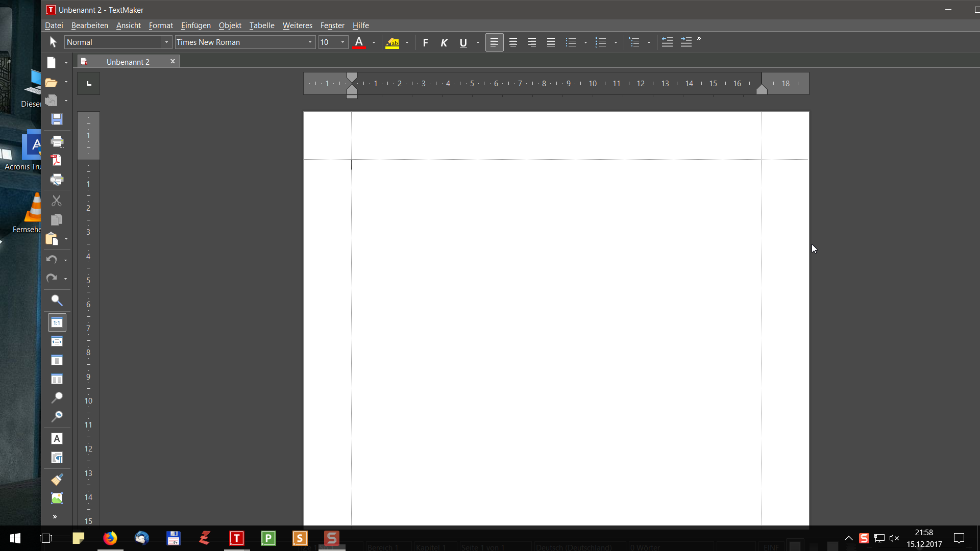Close the Unbenannt 2 tab
980x551 pixels.
point(173,61)
